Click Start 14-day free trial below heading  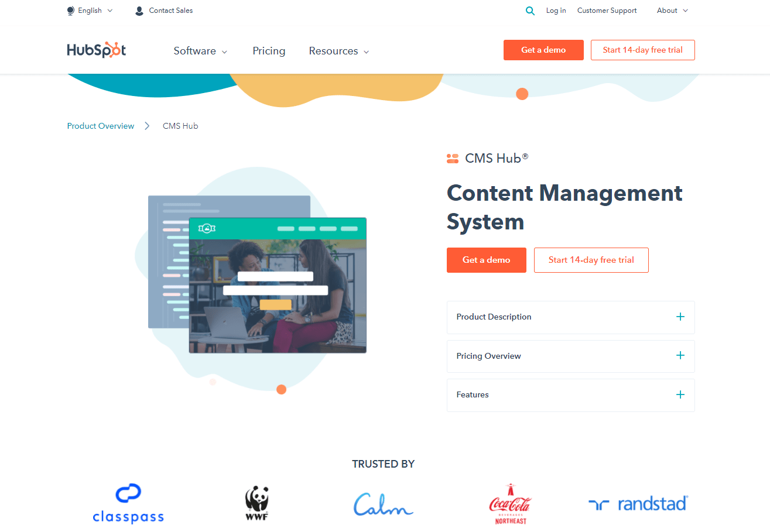pyautogui.click(x=591, y=260)
